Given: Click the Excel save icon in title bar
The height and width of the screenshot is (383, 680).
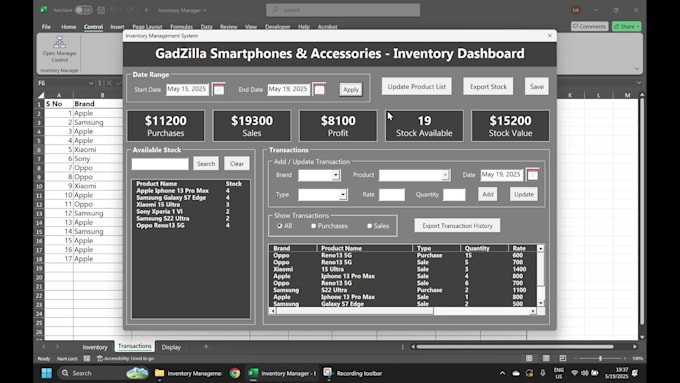Looking at the screenshot, I should 101,10.
